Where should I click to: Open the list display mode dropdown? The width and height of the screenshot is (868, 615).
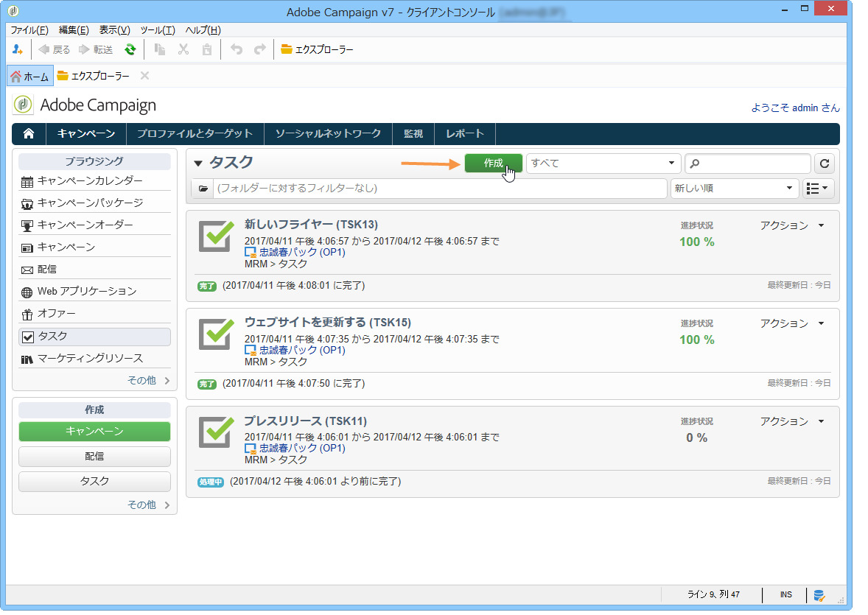pos(818,189)
